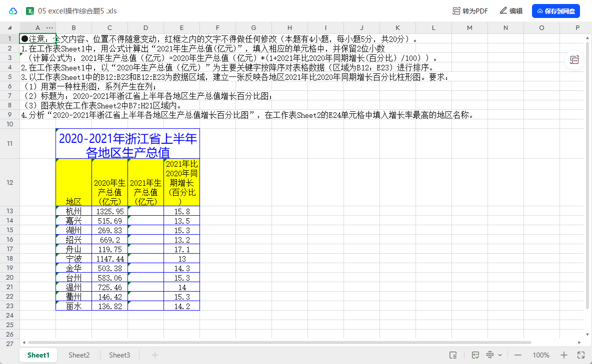Click the form view icon with green checkmark
This screenshot has height=364, width=592.
(x=475, y=355)
